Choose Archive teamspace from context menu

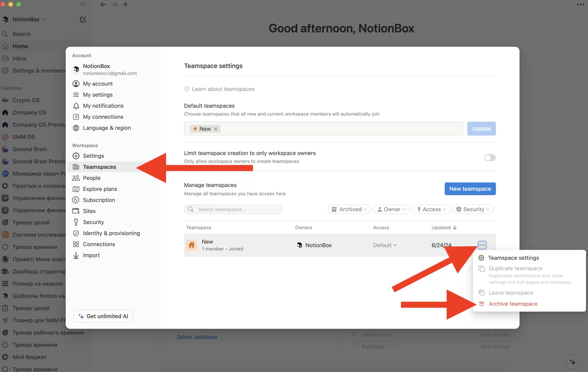tap(529, 304)
